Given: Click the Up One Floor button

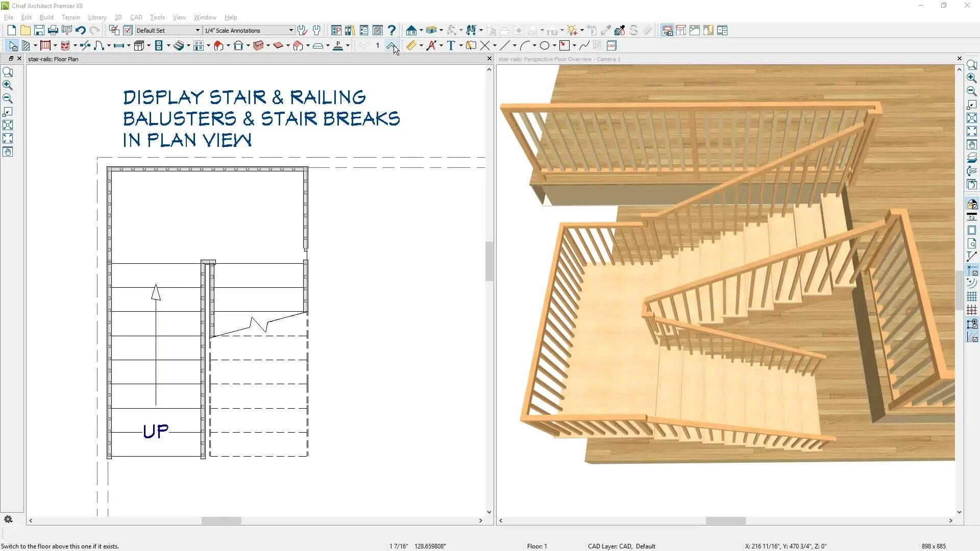Looking at the screenshot, I should [391, 46].
